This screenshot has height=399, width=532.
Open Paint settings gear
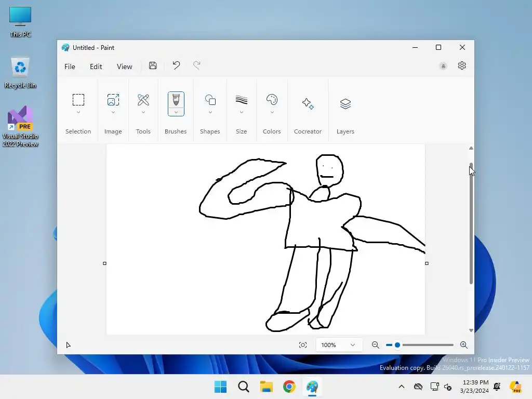(x=462, y=65)
